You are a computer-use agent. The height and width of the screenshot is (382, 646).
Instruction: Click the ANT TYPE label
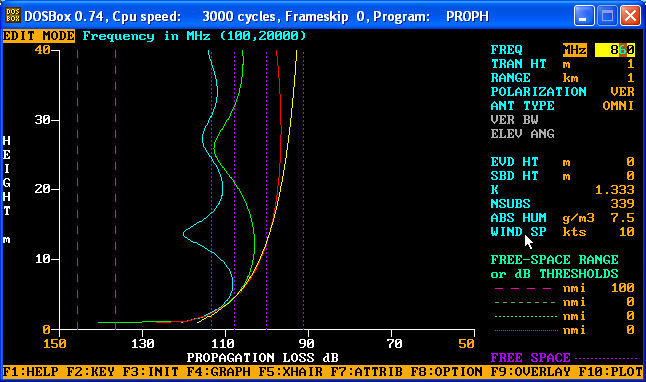(522, 105)
